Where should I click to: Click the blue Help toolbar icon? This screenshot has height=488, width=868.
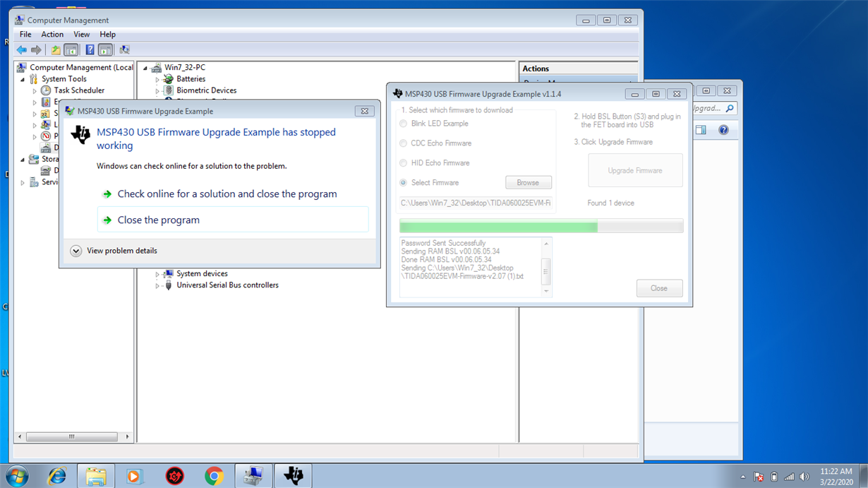pos(90,50)
